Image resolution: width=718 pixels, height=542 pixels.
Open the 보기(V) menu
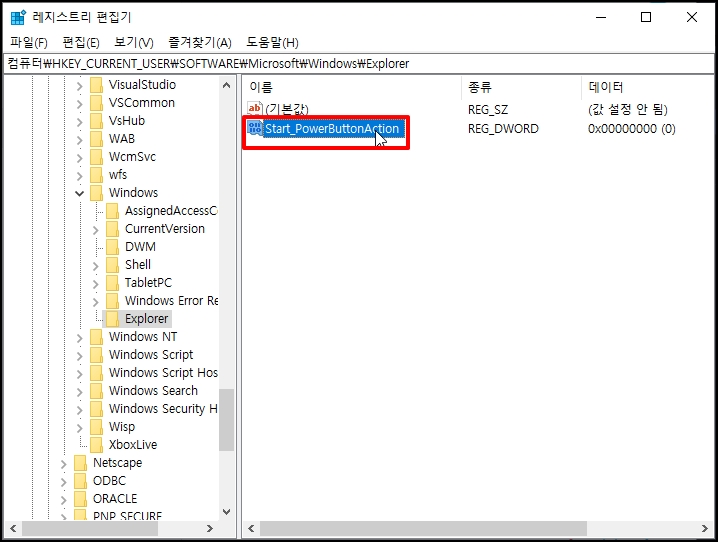pos(134,43)
